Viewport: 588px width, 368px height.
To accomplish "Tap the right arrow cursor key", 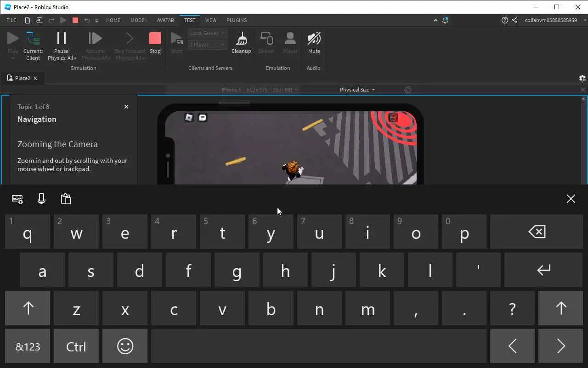I will pyautogui.click(x=560, y=346).
